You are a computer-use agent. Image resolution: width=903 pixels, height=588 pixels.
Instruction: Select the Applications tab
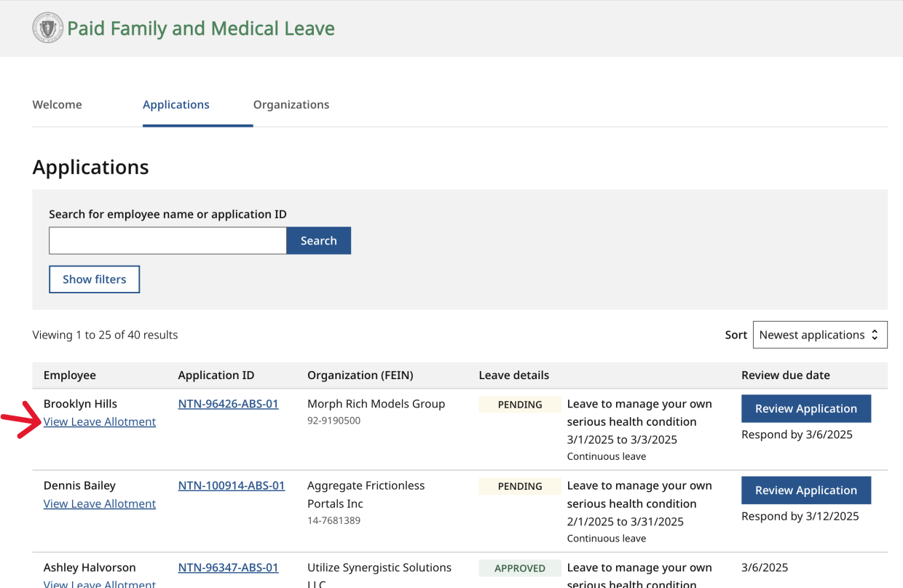(x=176, y=105)
